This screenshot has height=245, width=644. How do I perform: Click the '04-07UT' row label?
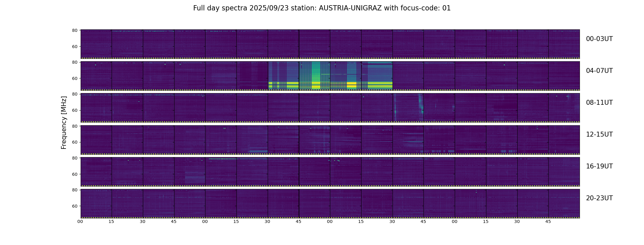click(599, 71)
